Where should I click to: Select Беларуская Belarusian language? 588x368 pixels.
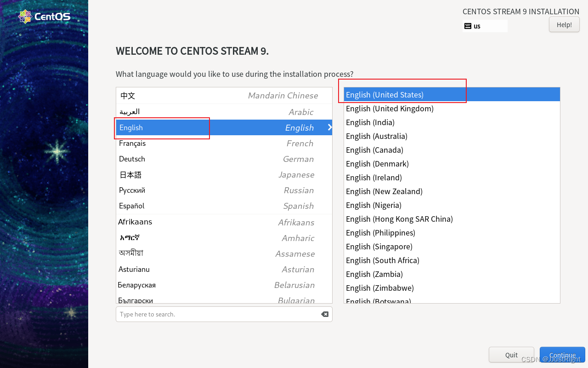coord(224,285)
